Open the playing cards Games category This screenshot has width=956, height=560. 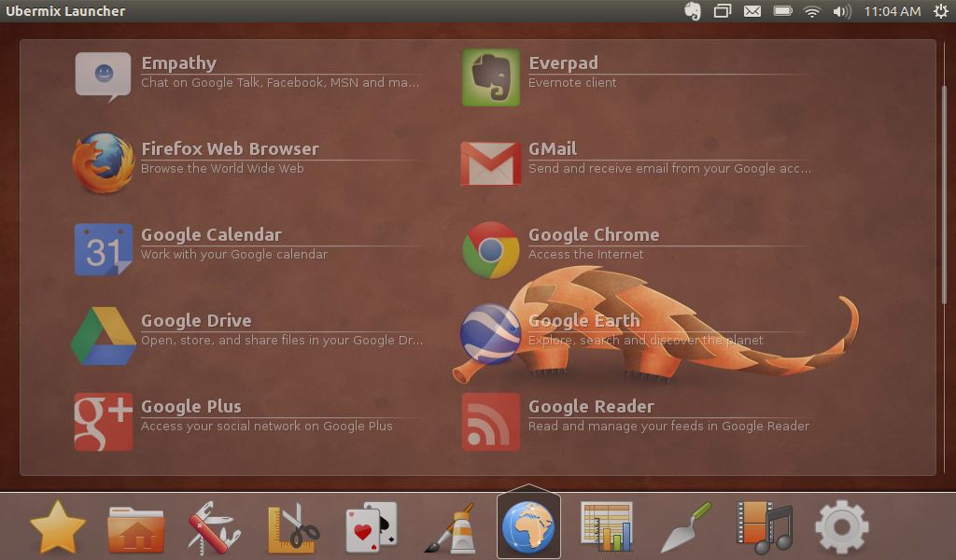[372, 527]
